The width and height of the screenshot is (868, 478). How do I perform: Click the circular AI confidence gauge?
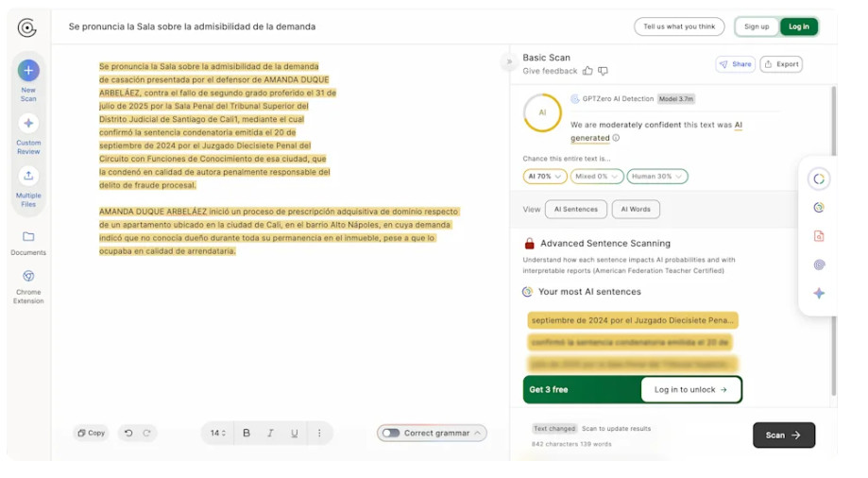tap(542, 112)
